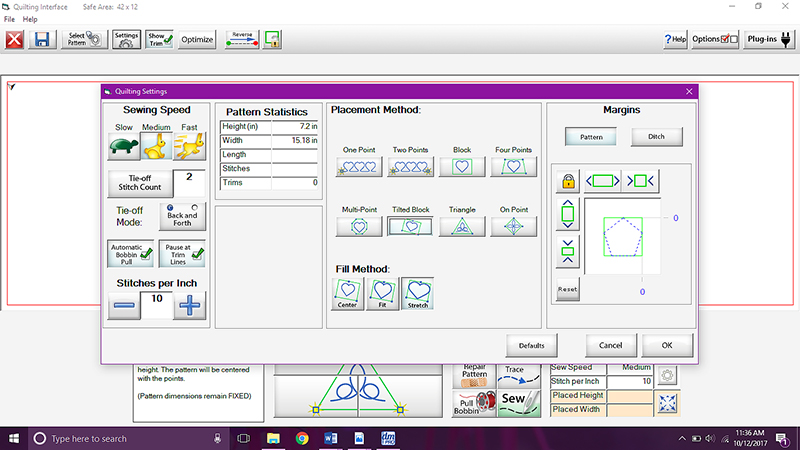This screenshot has width=800, height=450.
Task: Select Triangle placement method
Action: pos(462,226)
